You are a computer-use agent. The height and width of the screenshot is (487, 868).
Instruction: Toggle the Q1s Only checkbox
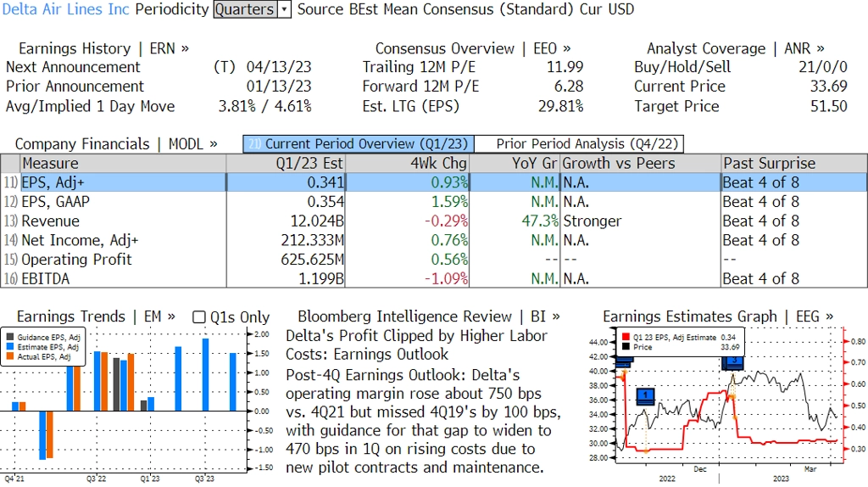tap(198, 317)
